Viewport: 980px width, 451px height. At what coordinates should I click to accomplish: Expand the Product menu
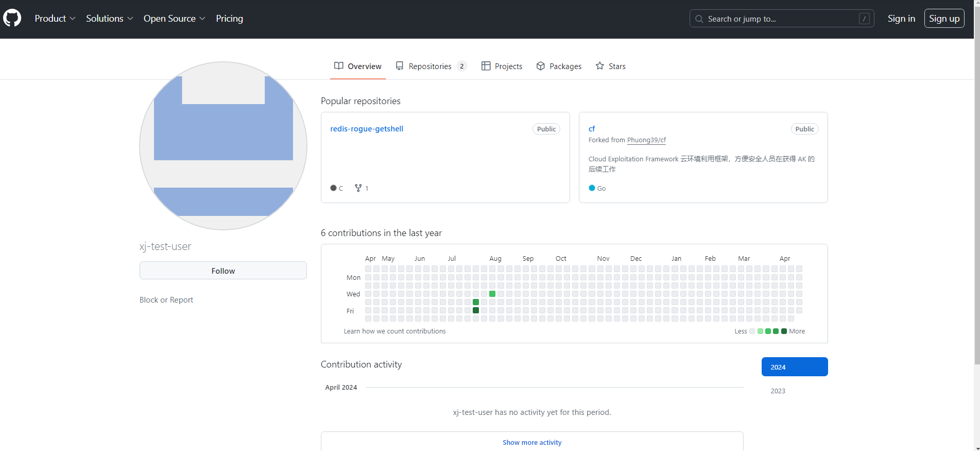pyautogui.click(x=55, y=19)
